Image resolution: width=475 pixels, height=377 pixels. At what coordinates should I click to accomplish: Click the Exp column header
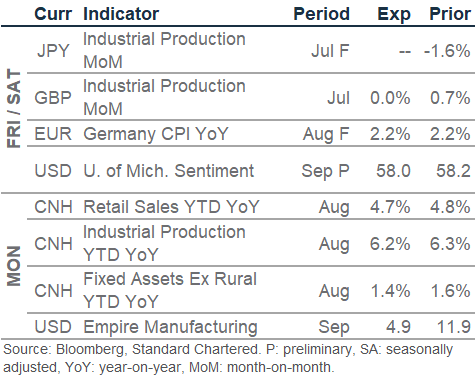point(394,15)
